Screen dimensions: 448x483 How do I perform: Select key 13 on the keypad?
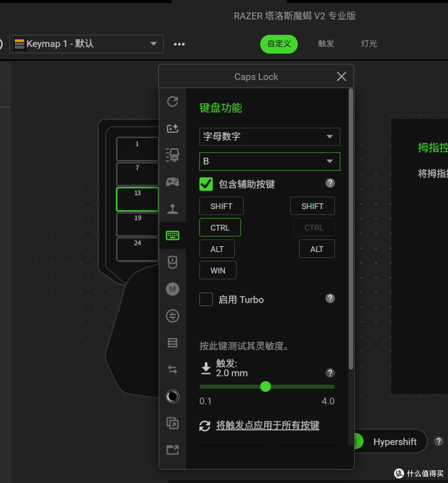(137, 199)
